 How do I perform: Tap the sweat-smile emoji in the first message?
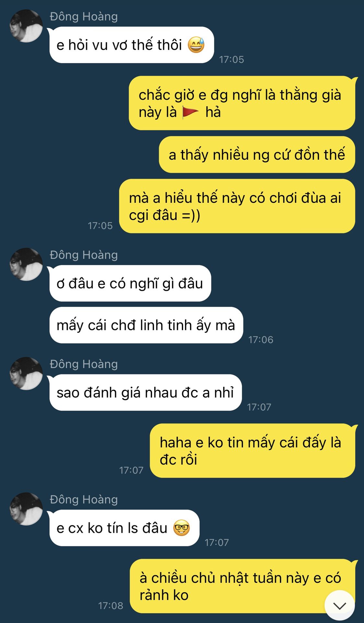(196, 45)
